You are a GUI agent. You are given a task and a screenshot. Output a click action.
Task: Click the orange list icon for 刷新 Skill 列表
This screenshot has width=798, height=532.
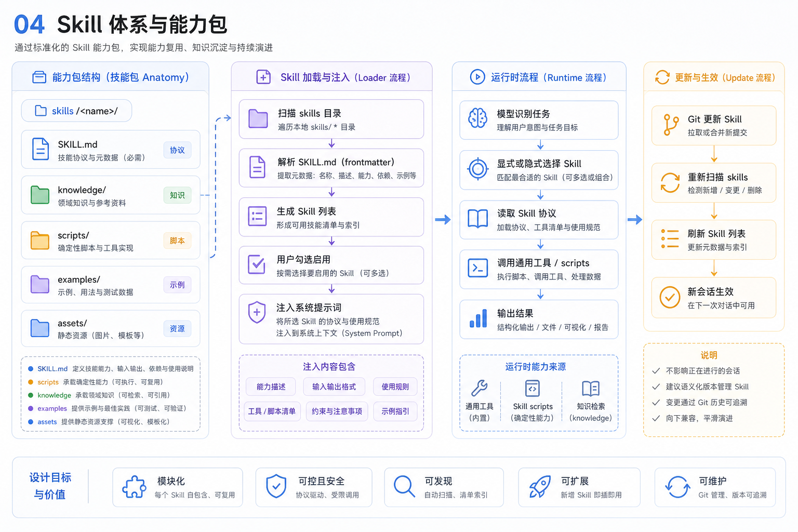tap(670, 239)
